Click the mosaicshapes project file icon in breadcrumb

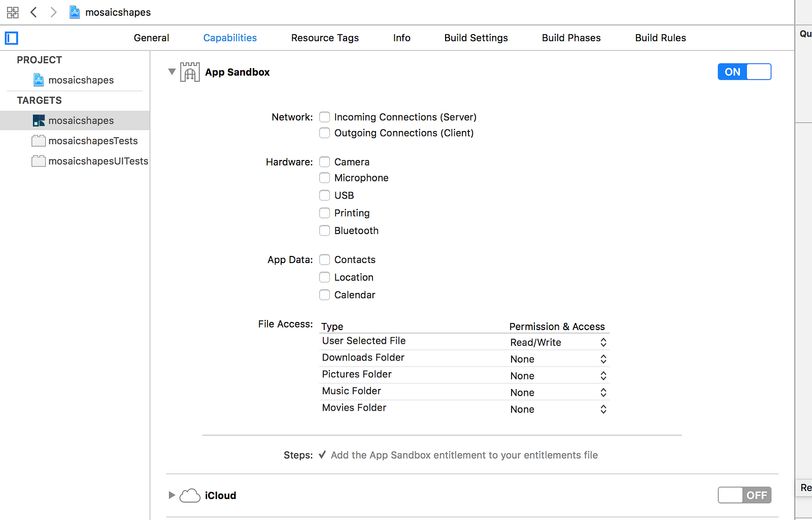click(x=75, y=12)
